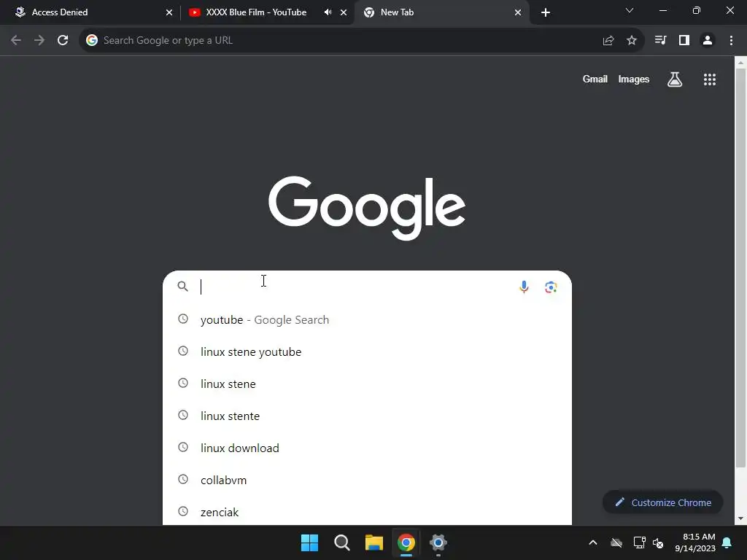Go back using the browser back arrow

pos(16,41)
